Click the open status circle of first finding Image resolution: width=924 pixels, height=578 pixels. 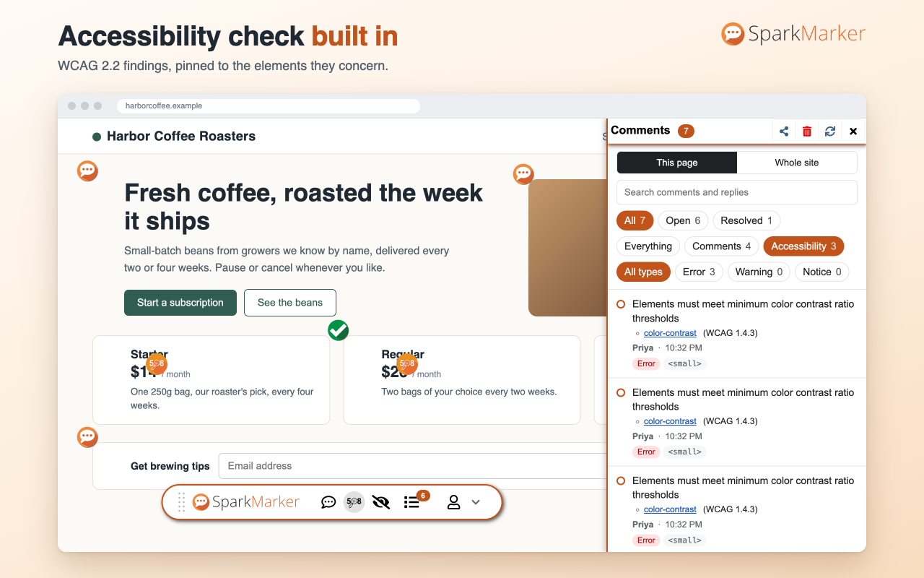pos(621,304)
